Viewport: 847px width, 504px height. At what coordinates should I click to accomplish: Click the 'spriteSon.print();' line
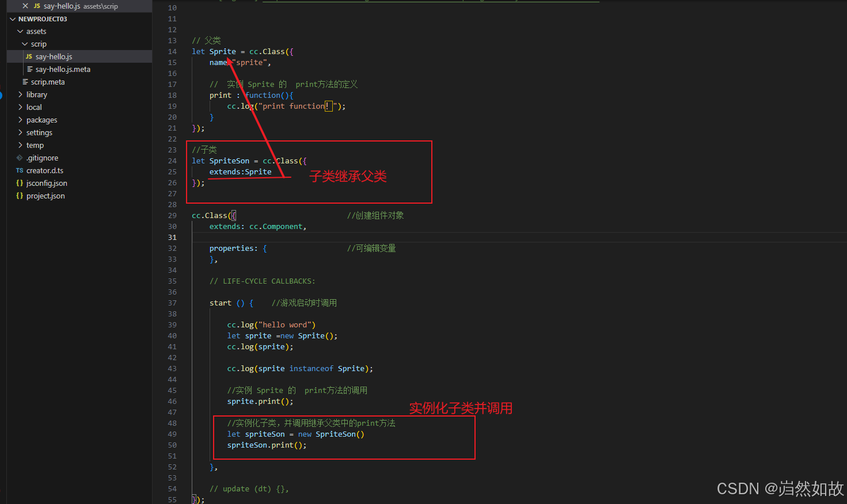[x=267, y=445]
